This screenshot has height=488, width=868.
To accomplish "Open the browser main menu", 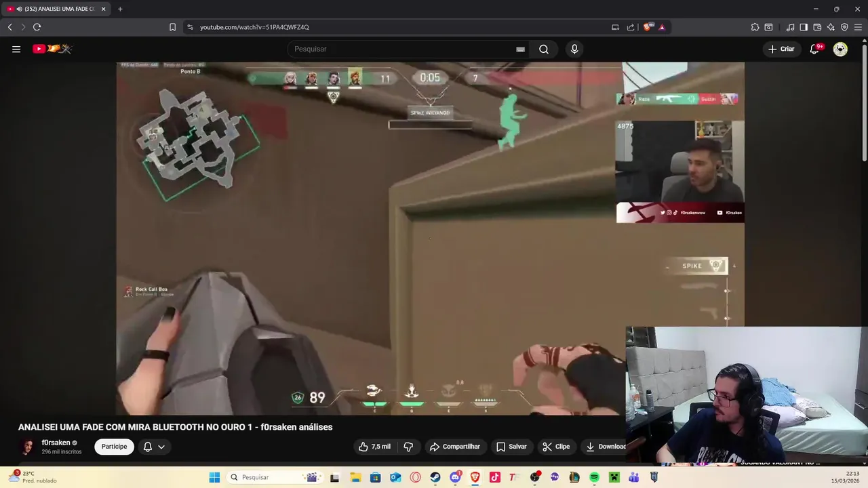I will pyautogui.click(x=858, y=27).
